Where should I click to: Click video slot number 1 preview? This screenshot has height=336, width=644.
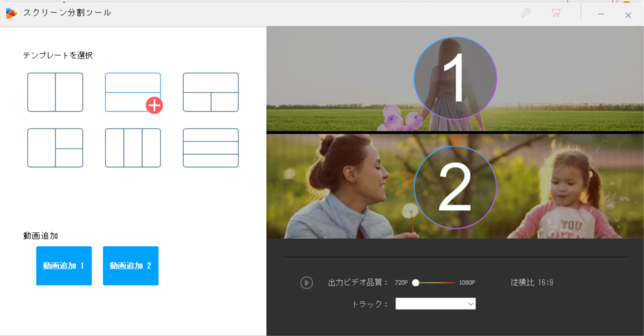pos(455,79)
